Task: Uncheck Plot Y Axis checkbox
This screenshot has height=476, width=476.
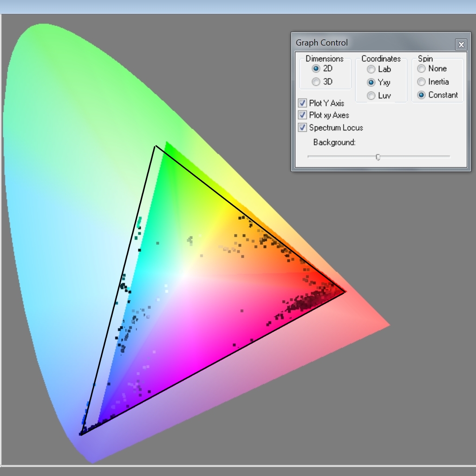Action: click(x=302, y=103)
